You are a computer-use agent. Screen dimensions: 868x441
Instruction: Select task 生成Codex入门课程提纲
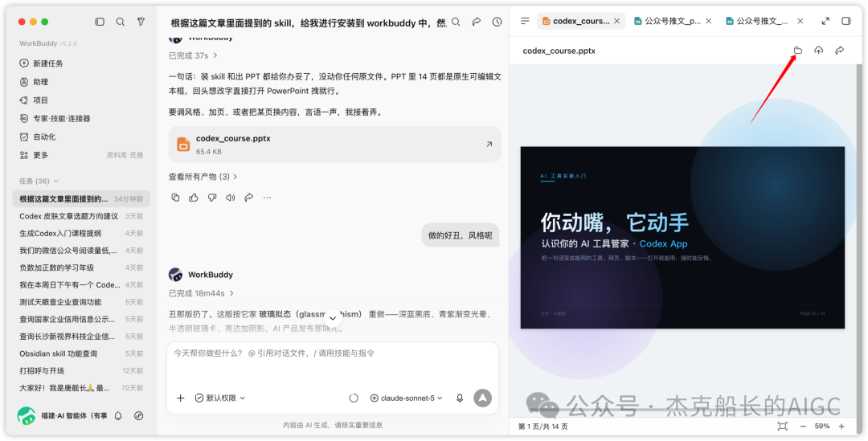(x=81, y=233)
